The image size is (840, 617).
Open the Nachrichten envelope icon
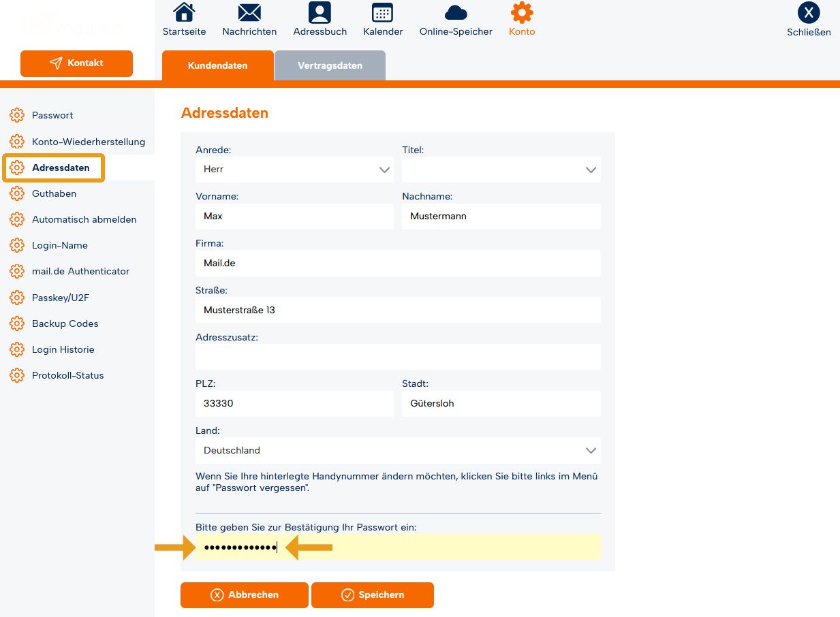(249, 12)
